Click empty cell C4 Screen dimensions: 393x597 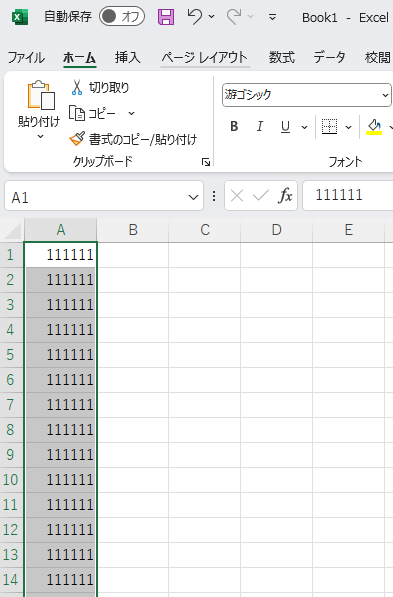pyautogui.click(x=205, y=330)
